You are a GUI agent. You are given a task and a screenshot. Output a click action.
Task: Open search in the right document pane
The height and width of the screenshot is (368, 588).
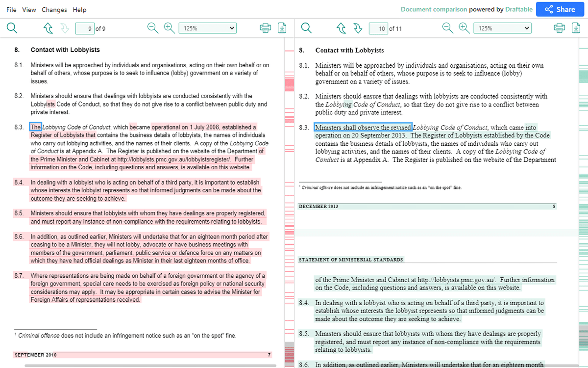[306, 28]
